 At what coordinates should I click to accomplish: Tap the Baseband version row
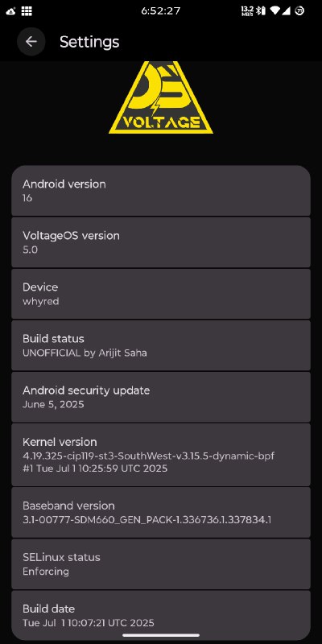(161, 513)
